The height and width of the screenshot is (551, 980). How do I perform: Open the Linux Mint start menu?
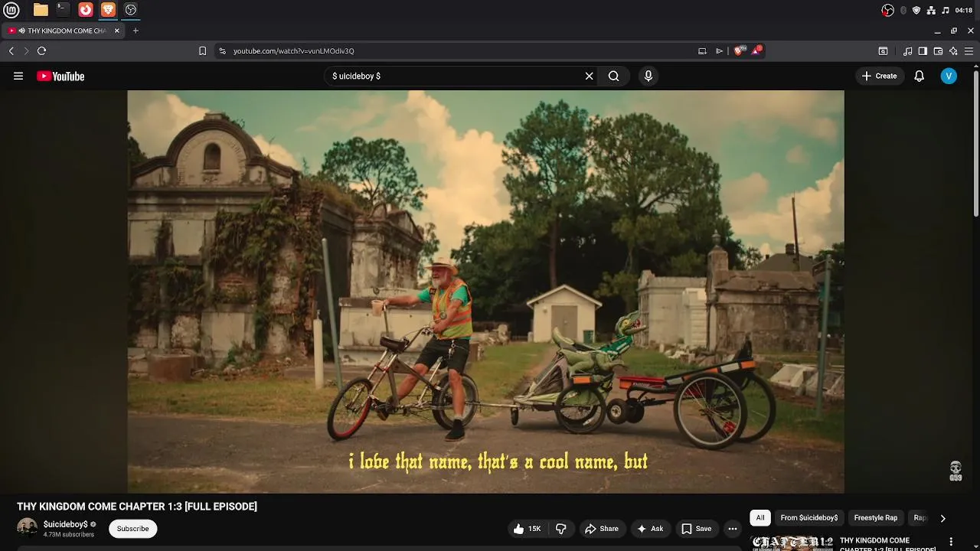click(11, 10)
